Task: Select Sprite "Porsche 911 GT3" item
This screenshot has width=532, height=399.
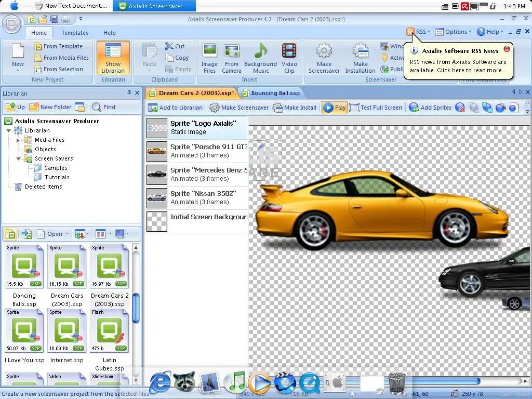Action: point(197,151)
